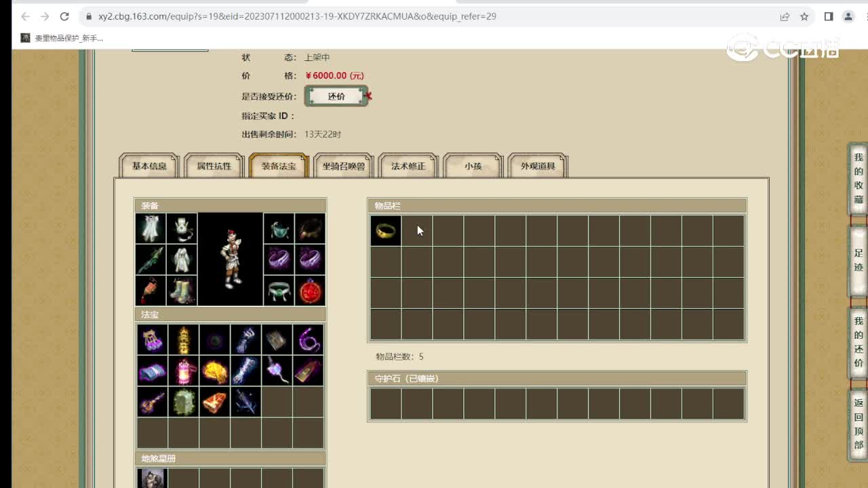Click the price text ¥6000.00
868x488 pixels.
(x=334, y=76)
